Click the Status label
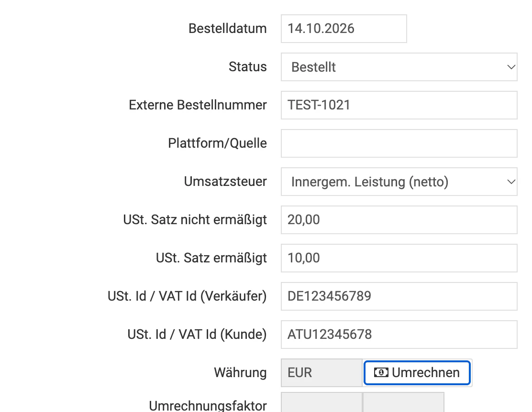Viewport: 532px width, 412px height. point(248,67)
